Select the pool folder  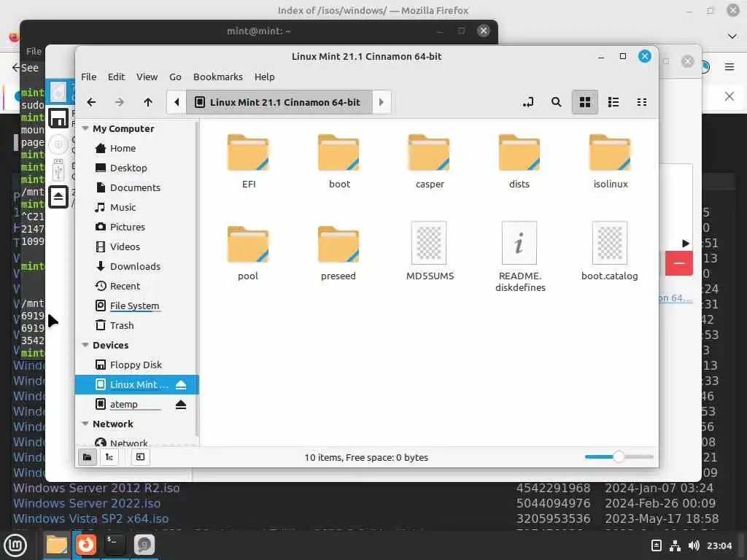[248, 253]
